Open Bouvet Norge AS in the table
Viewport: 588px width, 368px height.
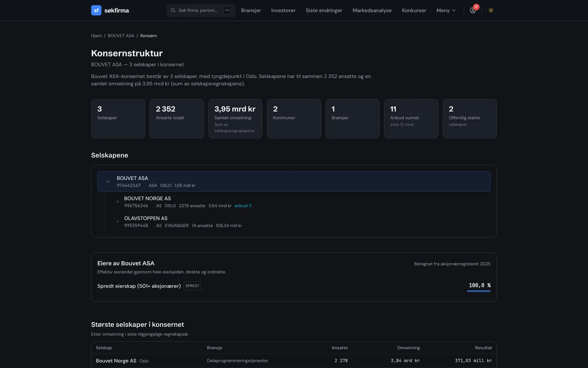116,361
